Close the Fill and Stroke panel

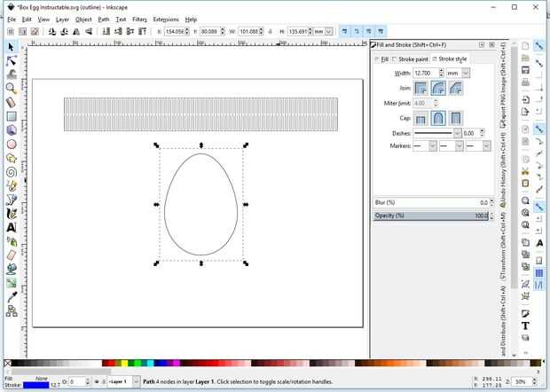pos(491,45)
